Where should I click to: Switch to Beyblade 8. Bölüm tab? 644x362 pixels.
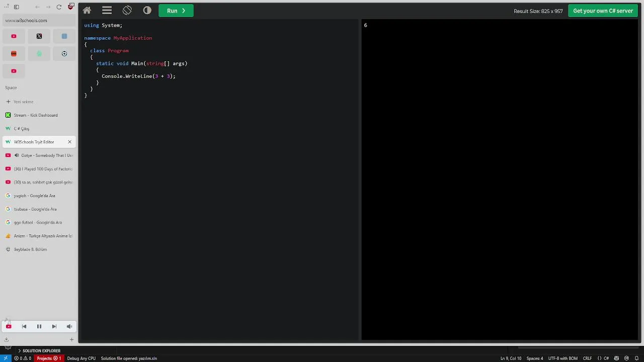coord(39,249)
